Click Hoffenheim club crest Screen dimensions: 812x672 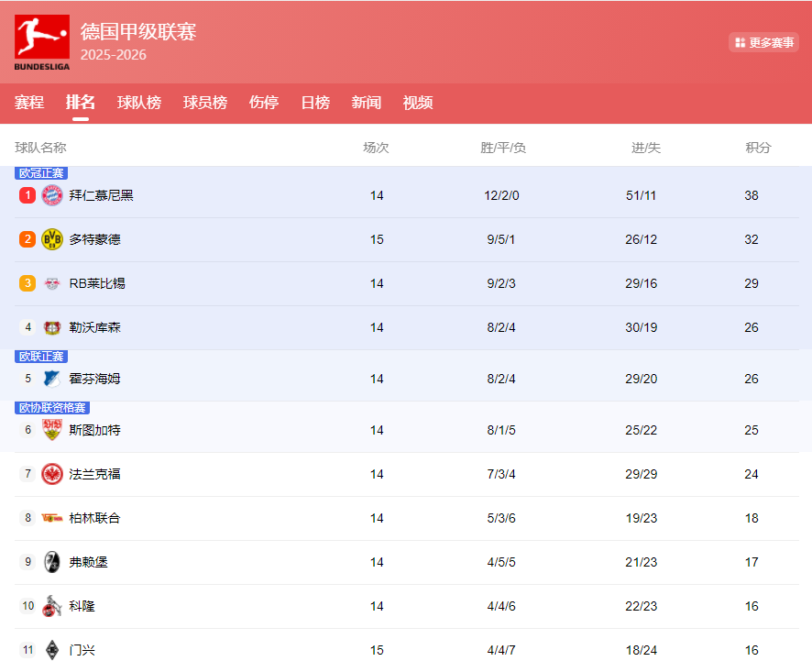click(x=52, y=379)
